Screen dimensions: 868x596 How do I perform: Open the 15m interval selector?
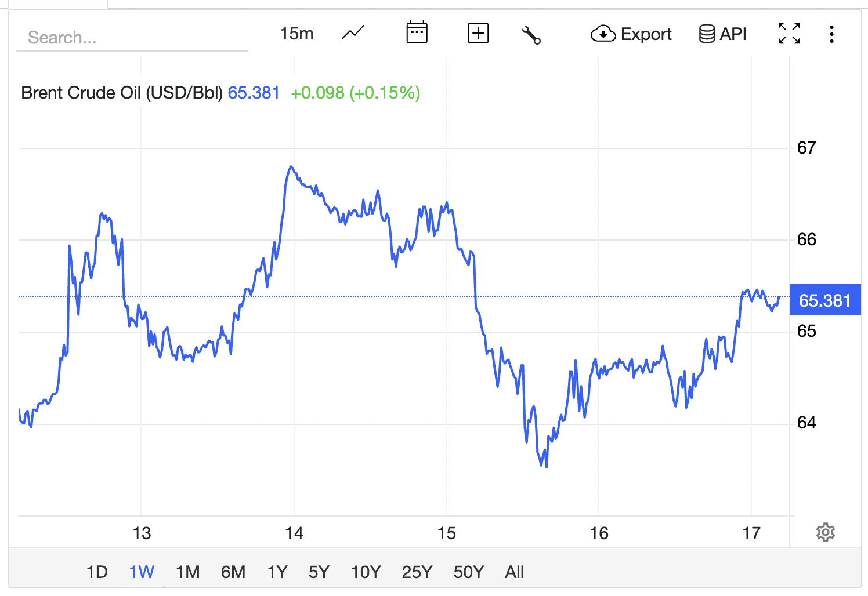click(x=296, y=34)
